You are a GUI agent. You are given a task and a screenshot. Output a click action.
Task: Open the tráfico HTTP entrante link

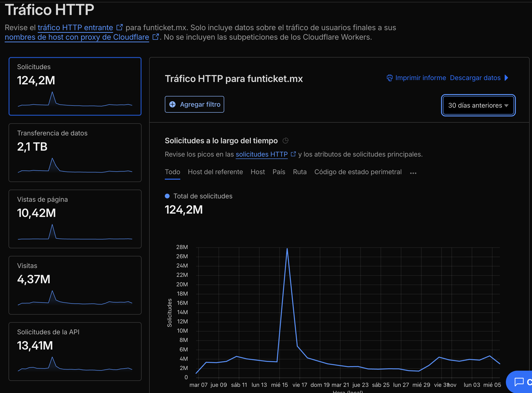click(75, 27)
